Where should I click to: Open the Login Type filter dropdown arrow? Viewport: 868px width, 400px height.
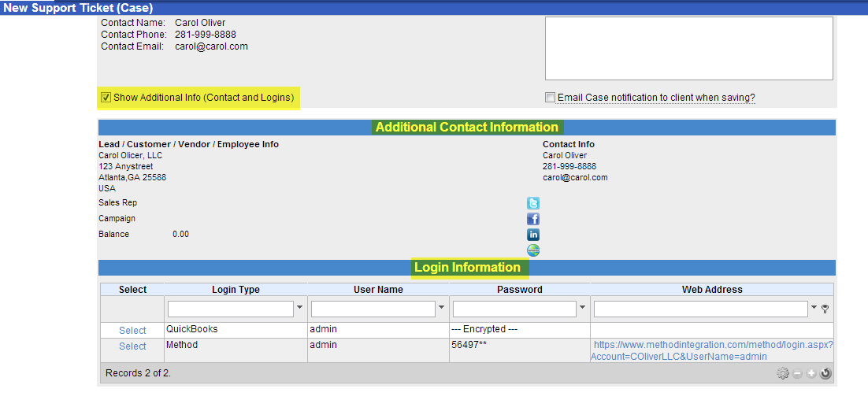point(299,308)
